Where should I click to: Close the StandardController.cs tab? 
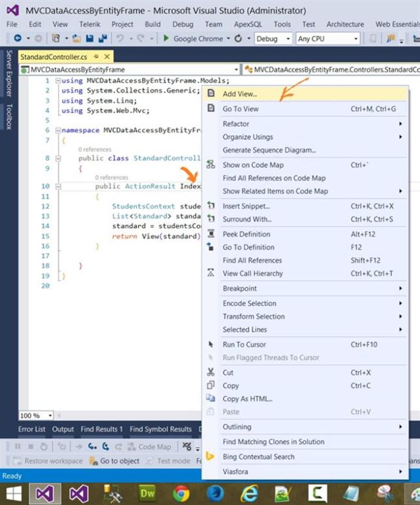tap(107, 57)
